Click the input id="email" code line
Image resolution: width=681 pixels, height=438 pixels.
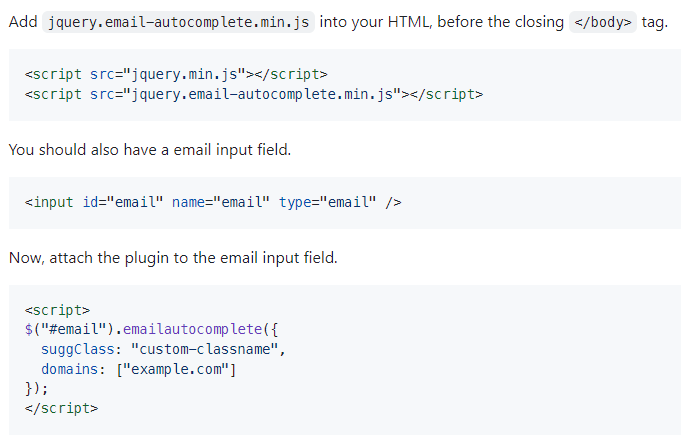[x=213, y=202]
